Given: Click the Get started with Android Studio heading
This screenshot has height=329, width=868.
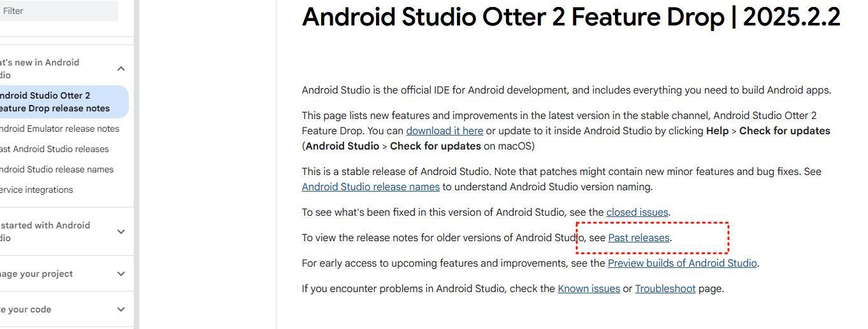Looking at the screenshot, I should [x=45, y=232].
